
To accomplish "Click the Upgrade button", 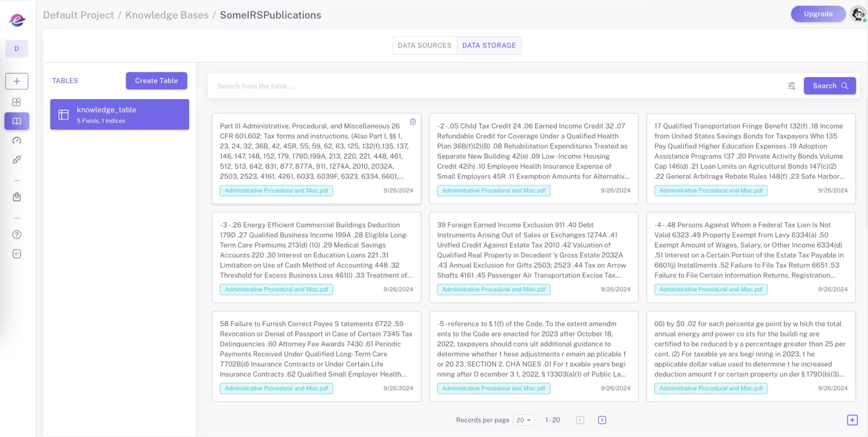I will point(818,14).
